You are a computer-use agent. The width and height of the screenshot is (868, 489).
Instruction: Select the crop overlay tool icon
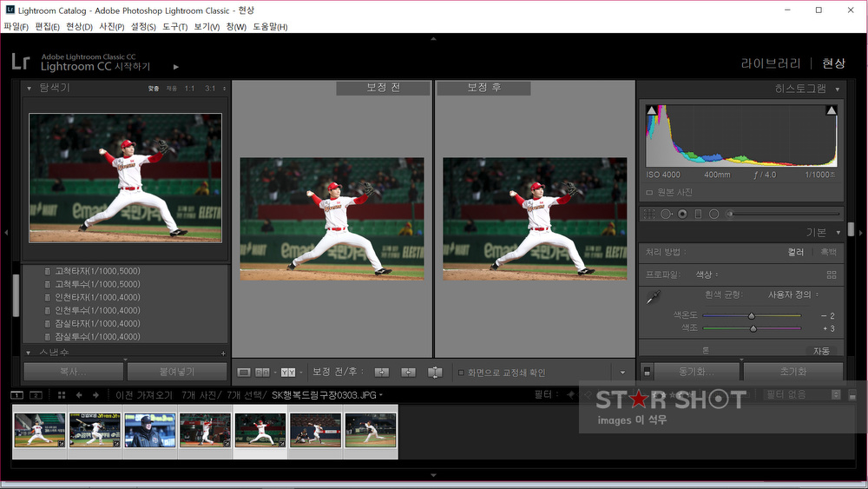[649, 214]
